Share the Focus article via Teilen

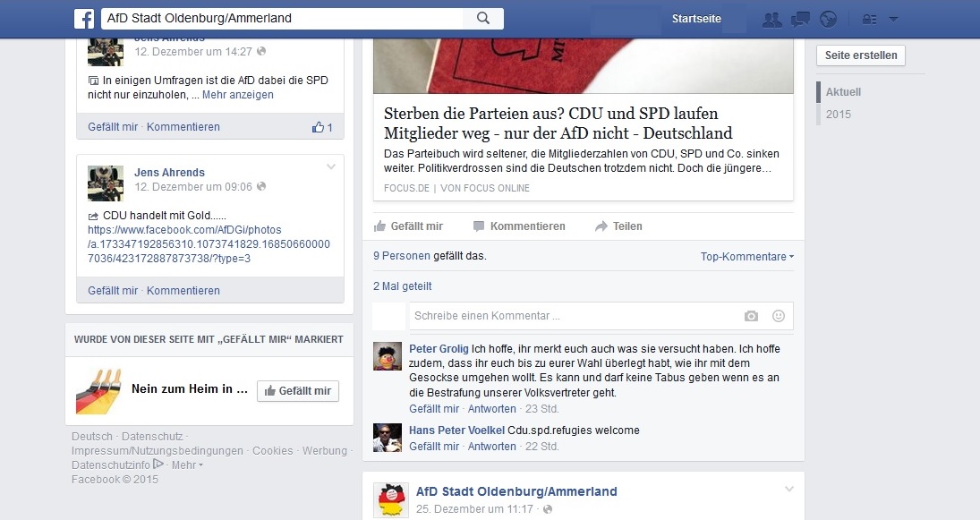618,226
